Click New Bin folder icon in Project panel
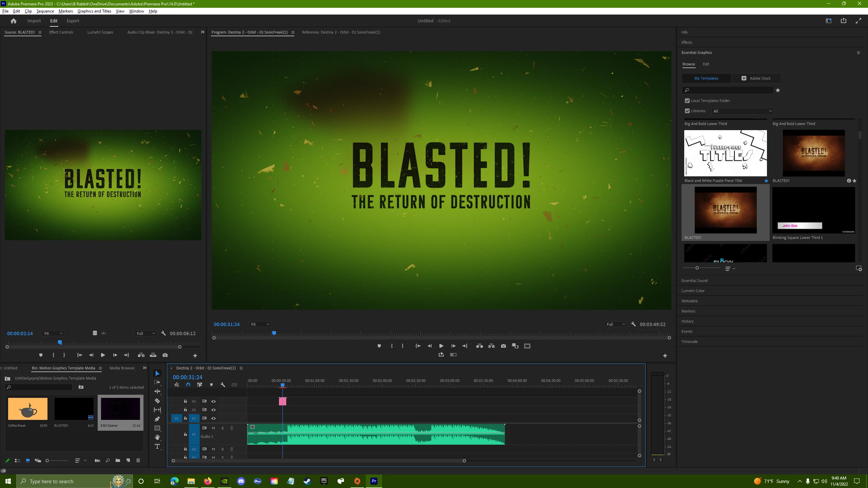The width and height of the screenshot is (868, 488). [x=118, y=460]
